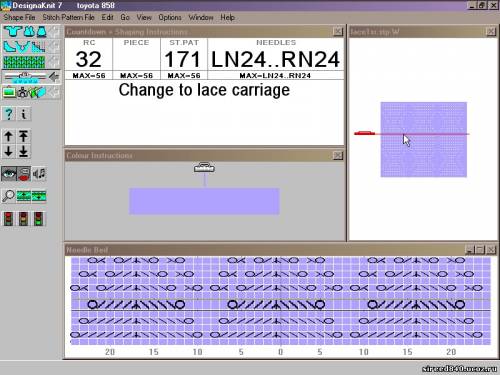Open the Original Pattern Drafting icon
Screen dimensions: 500x375
(25, 47)
